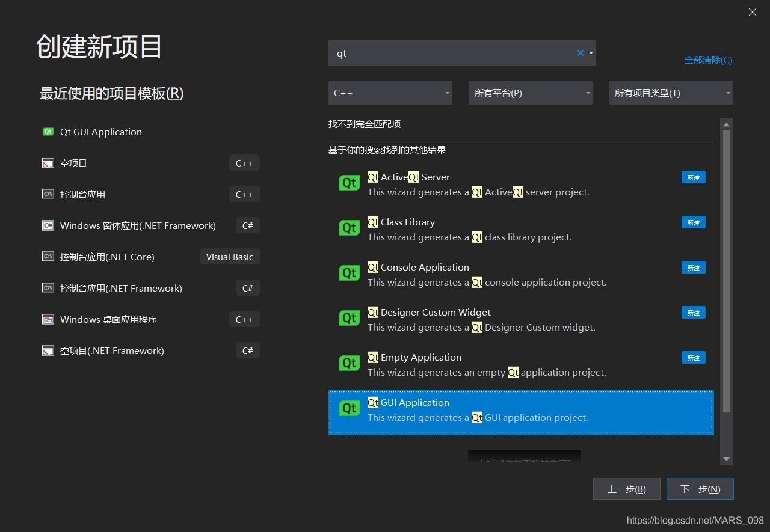Click the Qt icon of Designer Custom Widget
This screenshot has width=770, height=532.
pos(349,318)
